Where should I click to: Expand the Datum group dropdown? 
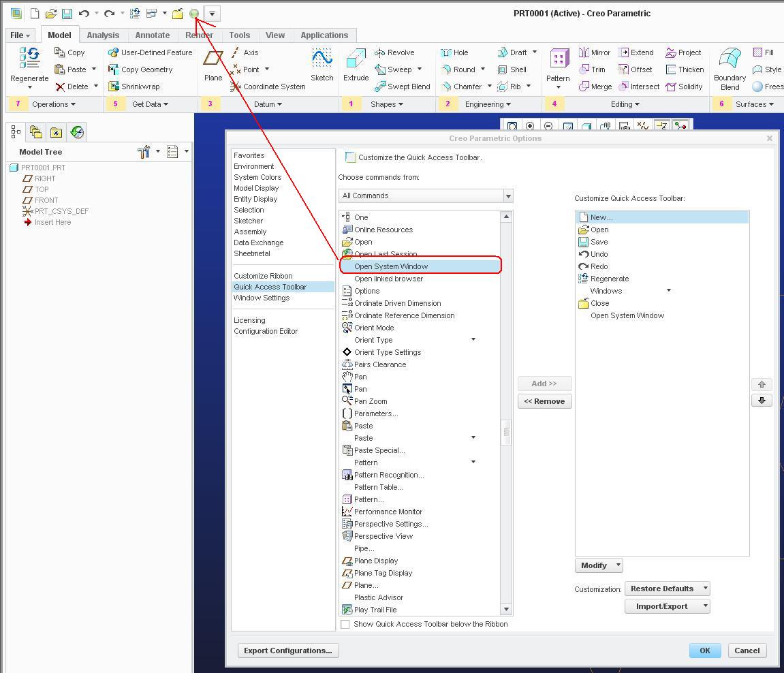pos(268,104)
